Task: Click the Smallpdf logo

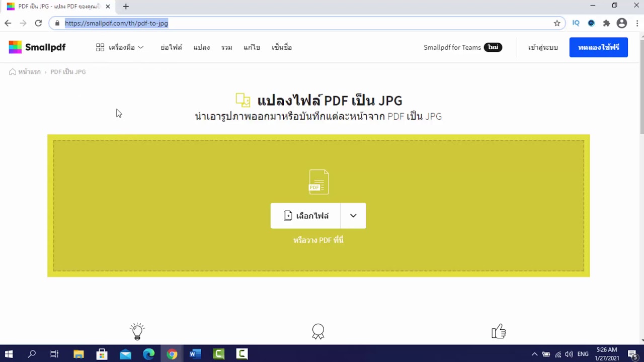Action: click(37, 47)
